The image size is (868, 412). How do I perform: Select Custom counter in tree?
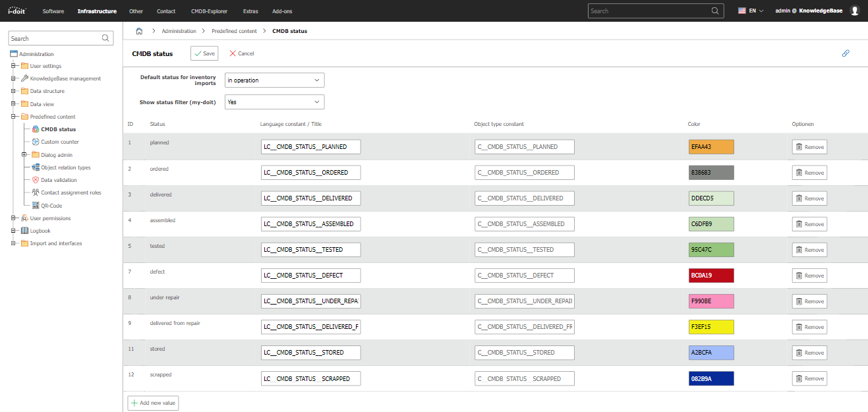[60, 142]
